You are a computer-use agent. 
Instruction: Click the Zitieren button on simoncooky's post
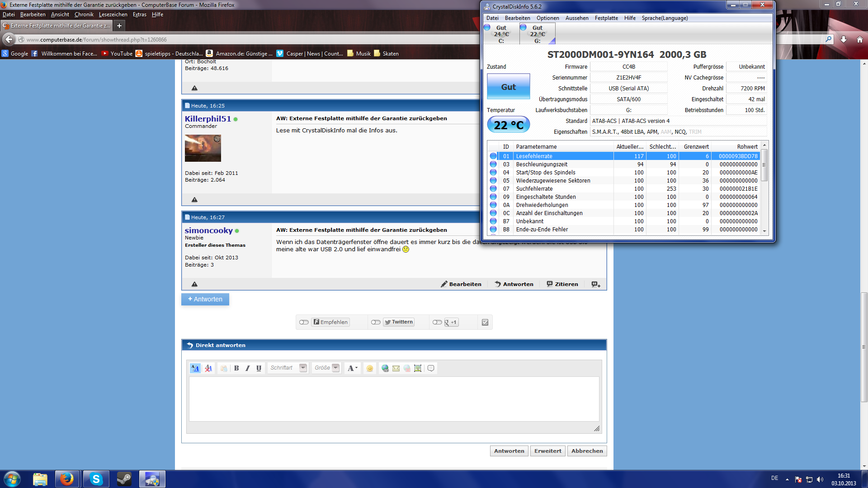(562, 284)
